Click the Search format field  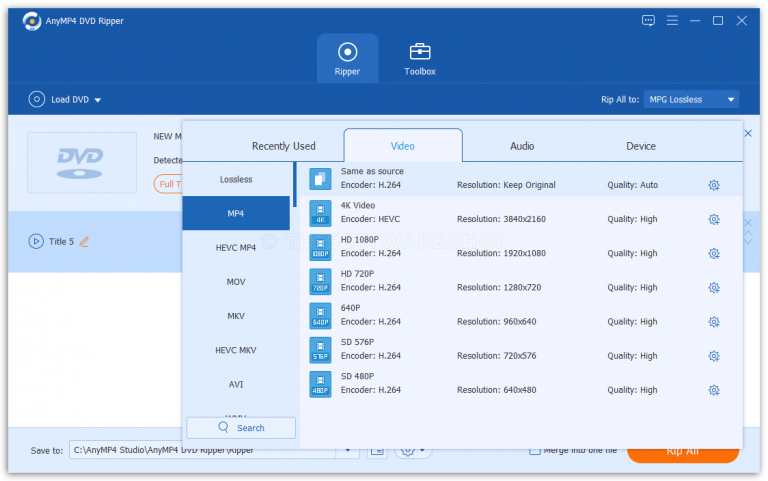[x=241, y=428]
